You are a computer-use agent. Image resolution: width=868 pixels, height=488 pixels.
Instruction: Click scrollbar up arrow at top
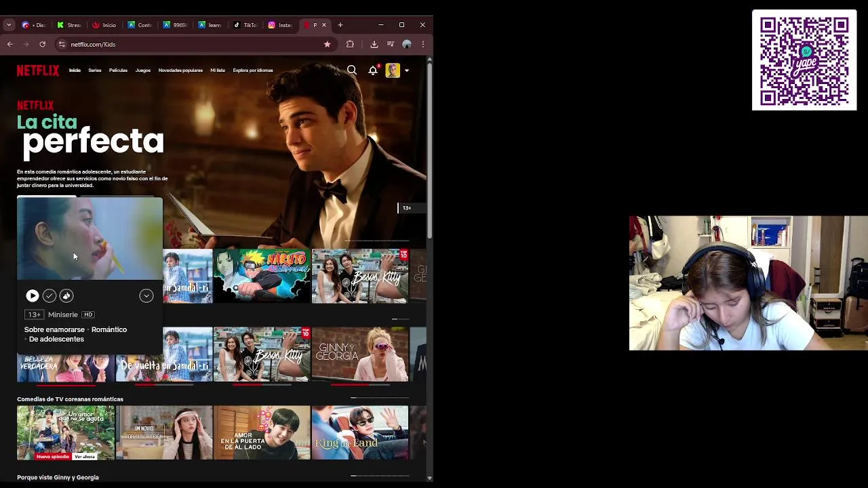point(429,60)
